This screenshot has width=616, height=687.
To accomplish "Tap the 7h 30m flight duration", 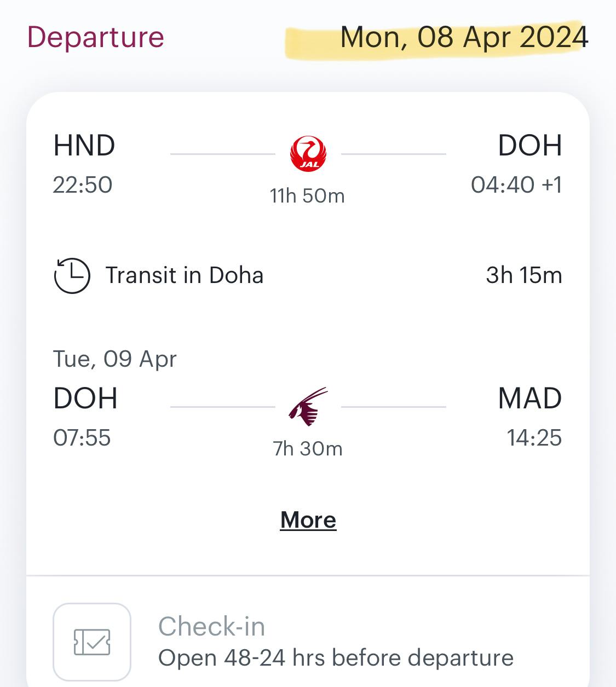I will 307,448.
